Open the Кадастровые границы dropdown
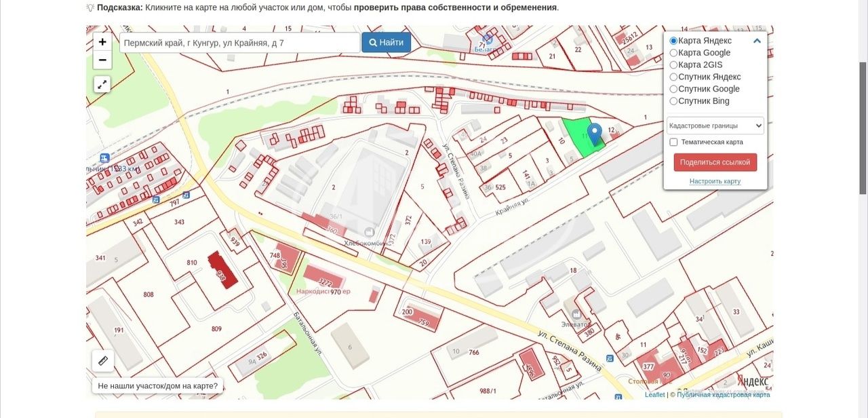This screenshot has width=868, height=418. [715, 126]
